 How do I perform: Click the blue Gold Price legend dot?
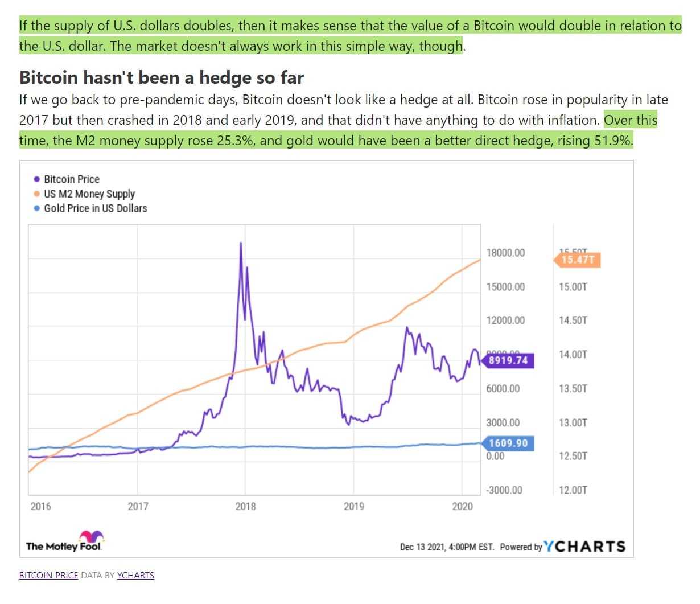(x=37, y=208)
